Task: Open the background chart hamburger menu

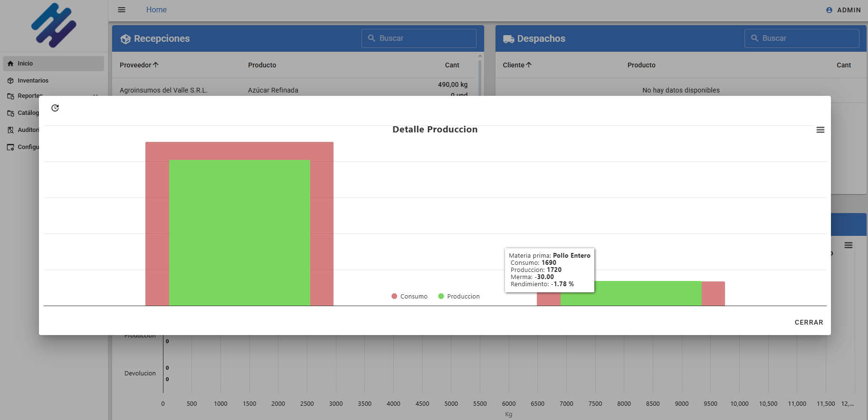Action: [x=848, y=245]
